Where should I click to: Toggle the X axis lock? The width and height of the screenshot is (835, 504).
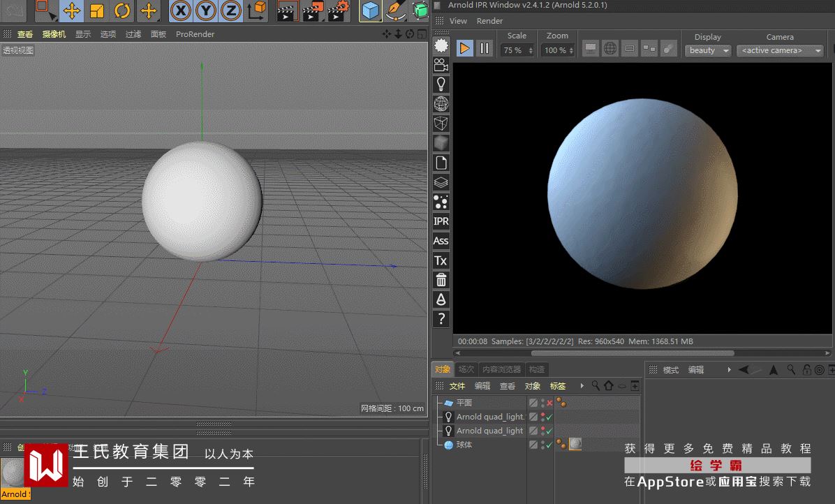(181, 10)
